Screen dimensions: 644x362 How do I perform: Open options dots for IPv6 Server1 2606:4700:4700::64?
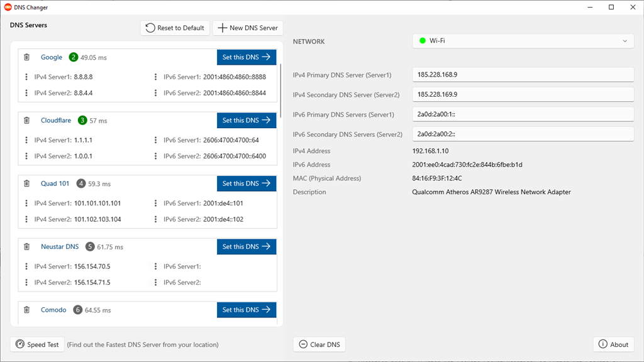[155, 140]
